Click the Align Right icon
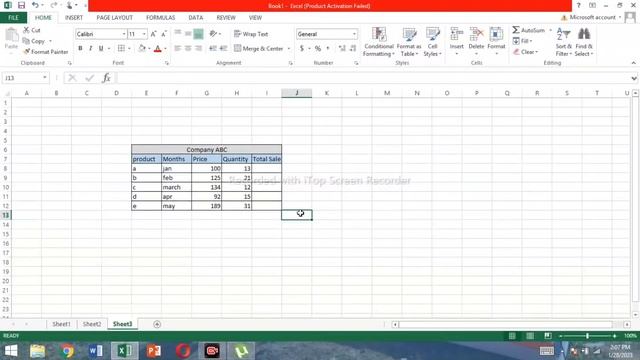Screen dimensions: 640x360 coord(198,49)
